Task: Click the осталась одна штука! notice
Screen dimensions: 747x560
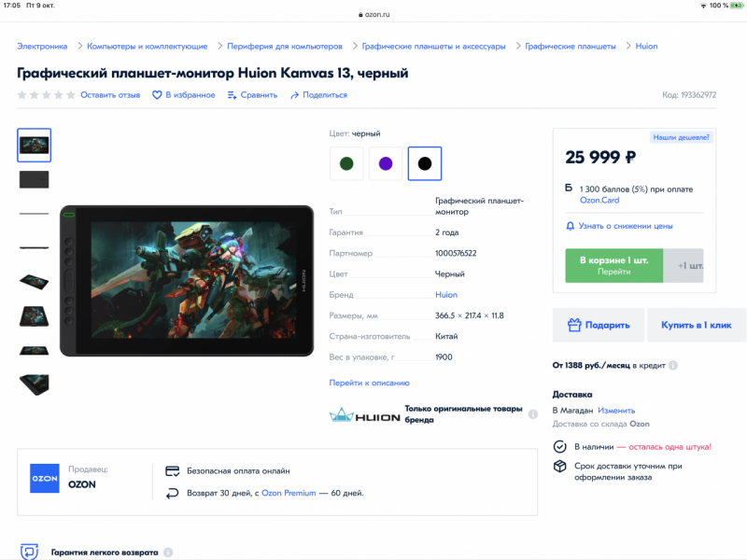Action: pyautogui.click(x=669, y=447)
